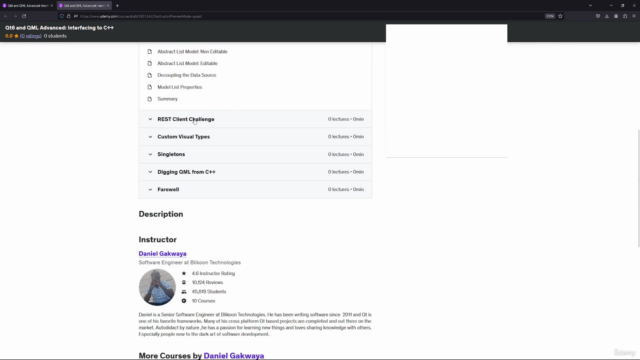Click the zoom level indicator in address bar

point(550,16)
